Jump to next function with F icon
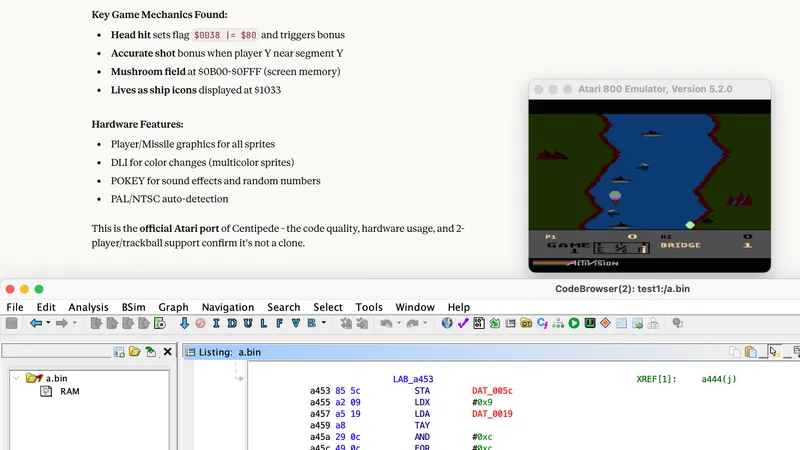 (280, 323)
